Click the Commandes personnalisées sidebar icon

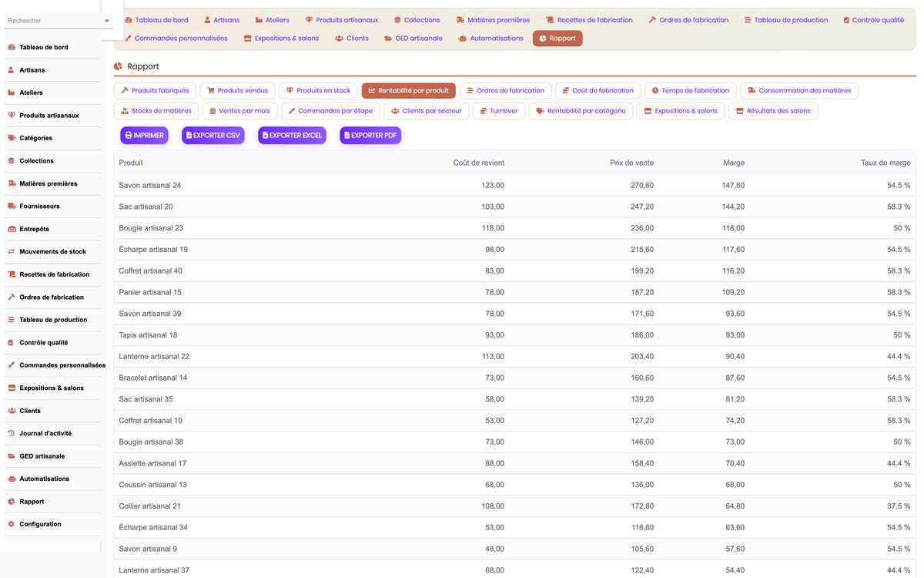pyautogui.click(x=12, y=365)
